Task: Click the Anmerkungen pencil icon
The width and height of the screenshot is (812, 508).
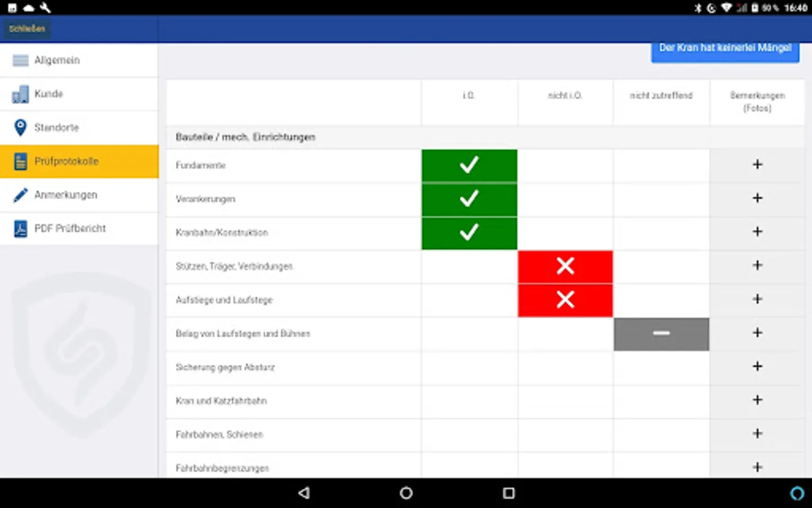Action: (x=20, y=195)
